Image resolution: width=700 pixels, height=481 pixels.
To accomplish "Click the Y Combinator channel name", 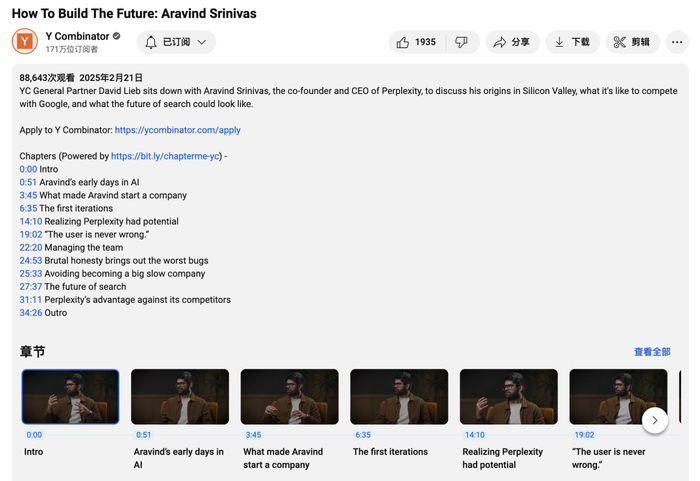I will coord(77,36).
